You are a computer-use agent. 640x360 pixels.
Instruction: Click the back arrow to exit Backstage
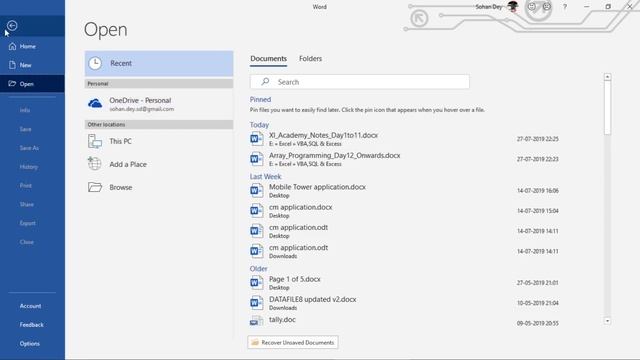coord(12,26)
